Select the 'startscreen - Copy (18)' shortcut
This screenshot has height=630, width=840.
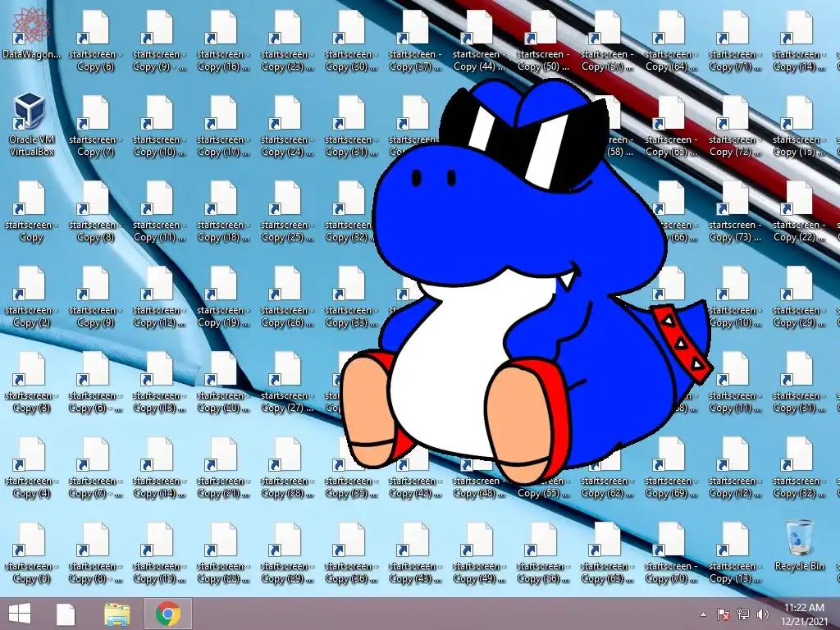coord(223,212)
